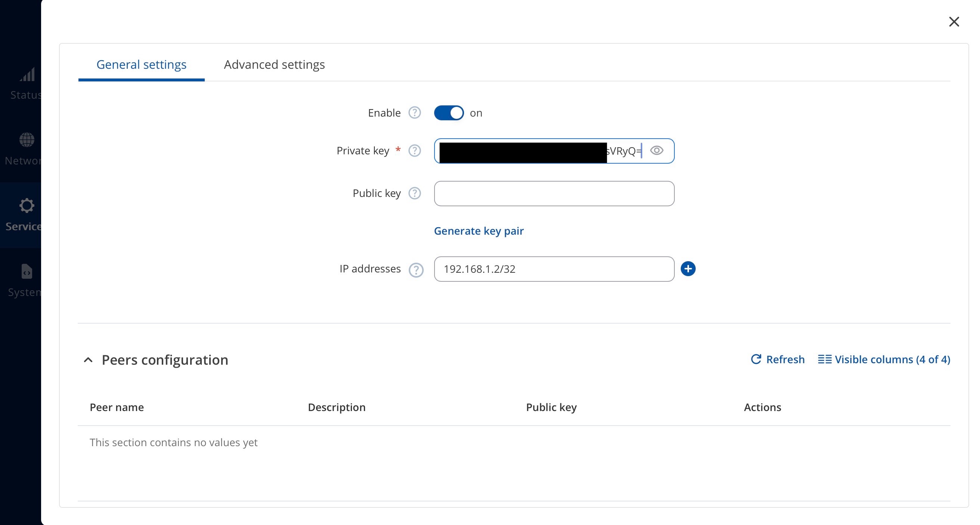The height and width of the screenshot is (525, 980).
Task: Add another IP address with plus icon
Action: pos(688,269)
